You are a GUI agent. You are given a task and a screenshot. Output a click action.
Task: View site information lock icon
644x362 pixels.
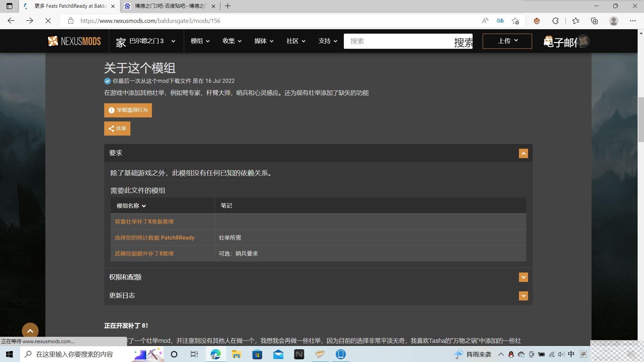[x=71, y=21]
